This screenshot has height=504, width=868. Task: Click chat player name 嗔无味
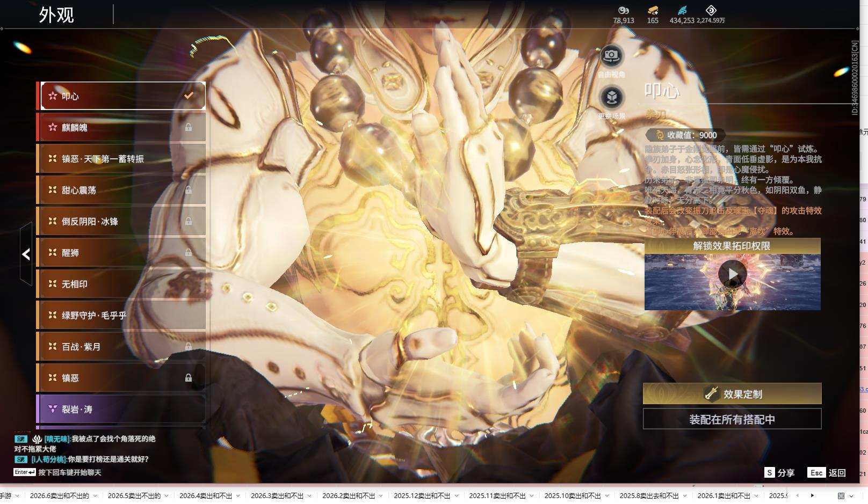click(57, 439)
